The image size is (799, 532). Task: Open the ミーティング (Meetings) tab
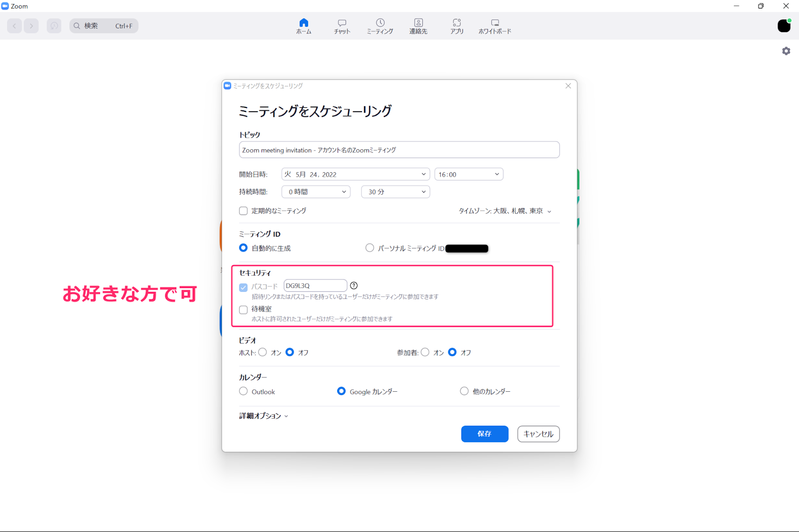pos(380,26)
